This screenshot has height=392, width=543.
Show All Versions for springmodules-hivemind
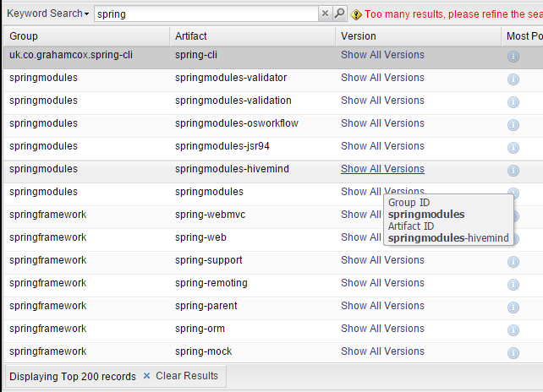coord(382,169)
